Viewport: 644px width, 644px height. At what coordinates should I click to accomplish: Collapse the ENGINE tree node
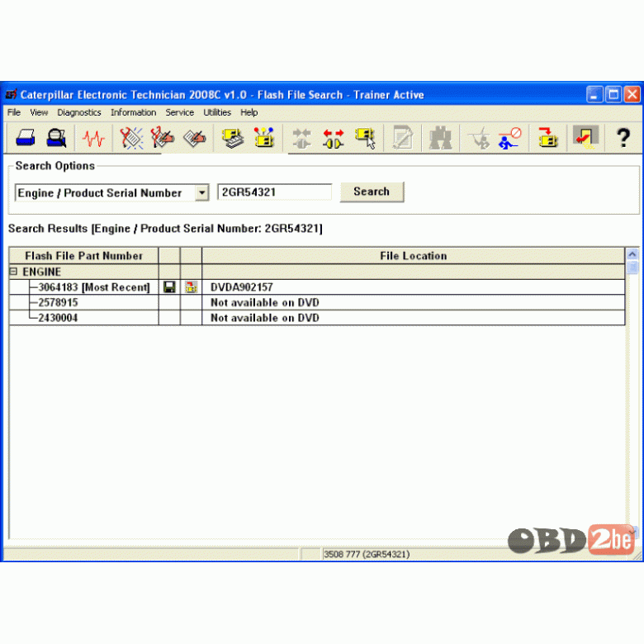13,272
